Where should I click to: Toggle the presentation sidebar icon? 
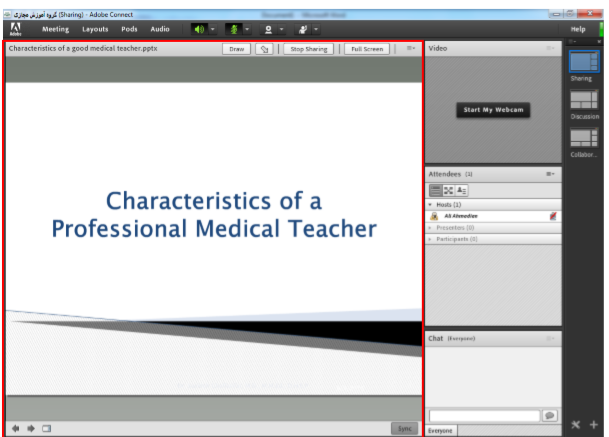coord(46,428)
